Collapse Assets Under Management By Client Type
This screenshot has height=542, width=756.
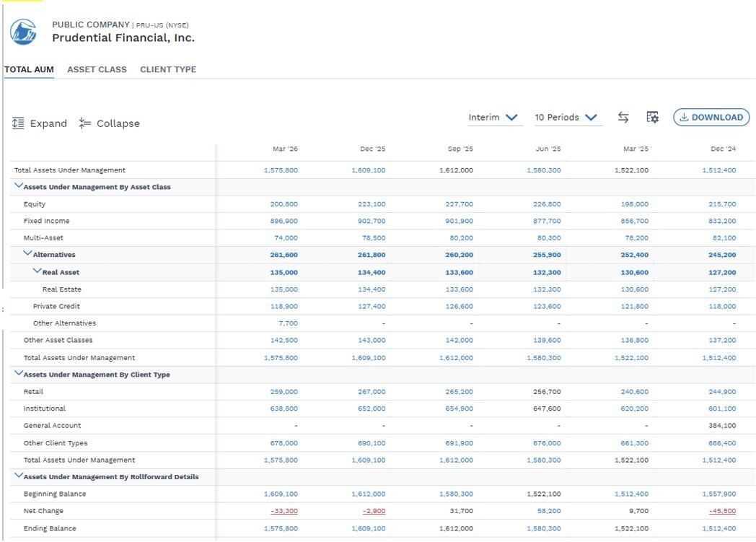pos(19,373)
